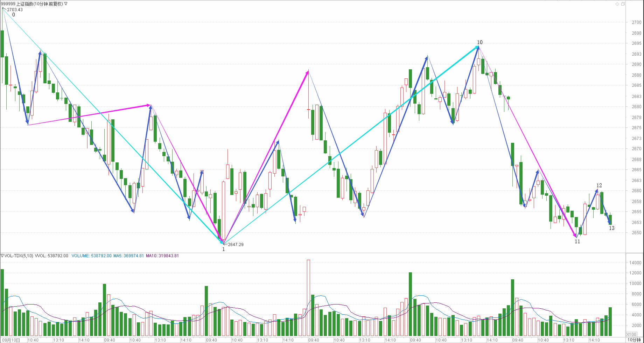Click the 999999 上证指数 chart title
This screenshot has height=343, width=644.
[31, 4]
